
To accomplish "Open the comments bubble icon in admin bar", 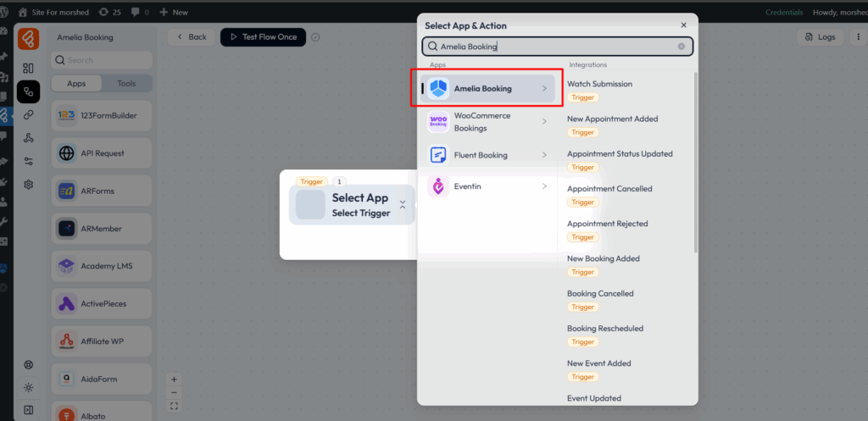I will coord(136,12).
